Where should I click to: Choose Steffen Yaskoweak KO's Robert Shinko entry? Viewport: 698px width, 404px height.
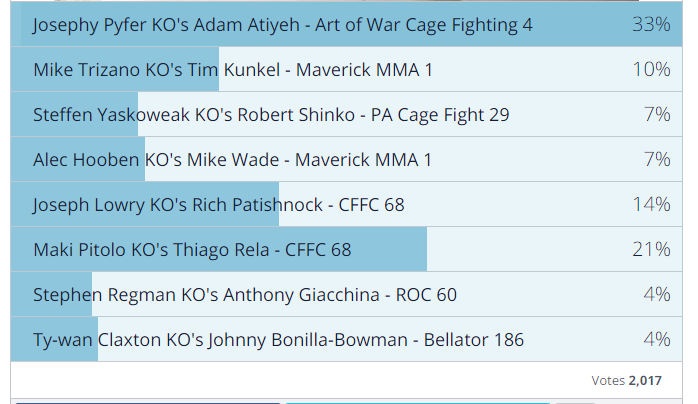click(346, 114)
